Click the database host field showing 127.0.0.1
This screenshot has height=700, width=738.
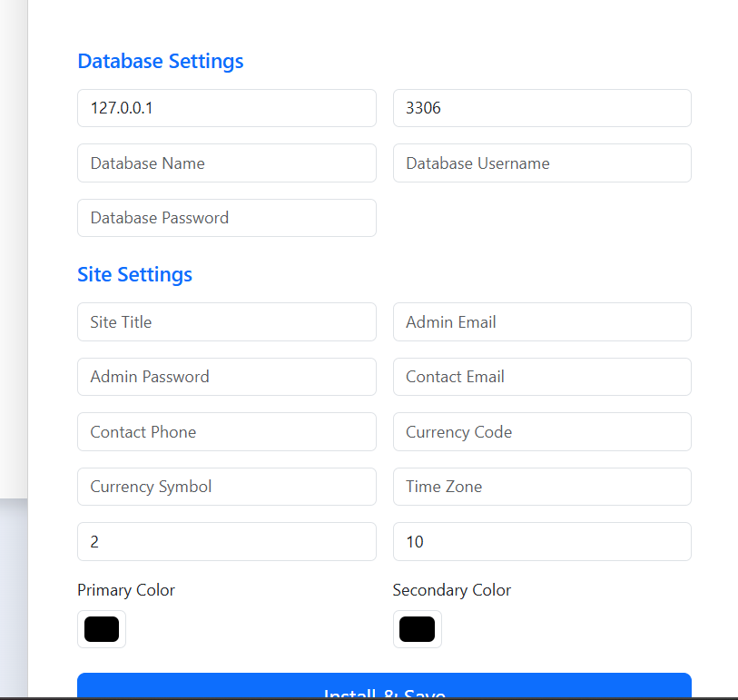226,108
